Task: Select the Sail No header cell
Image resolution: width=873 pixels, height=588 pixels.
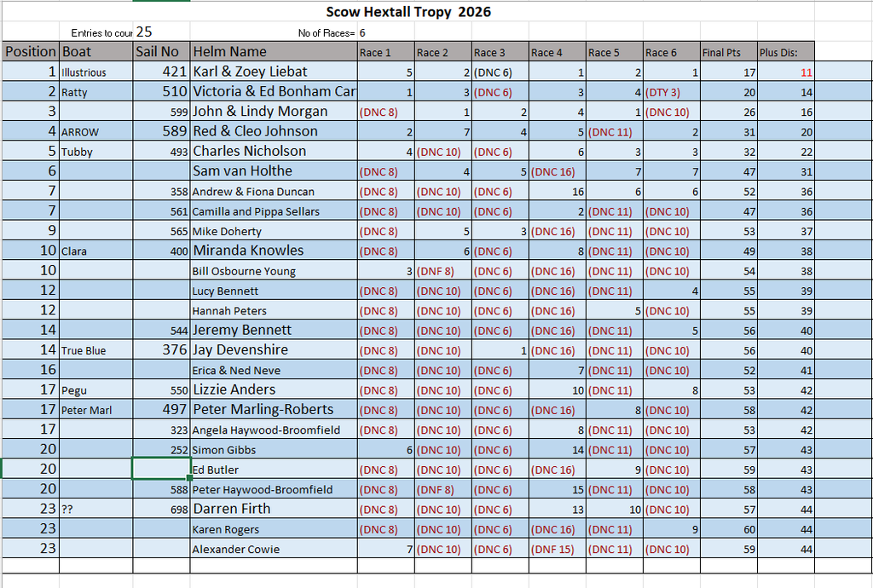Action: (161, 52)
